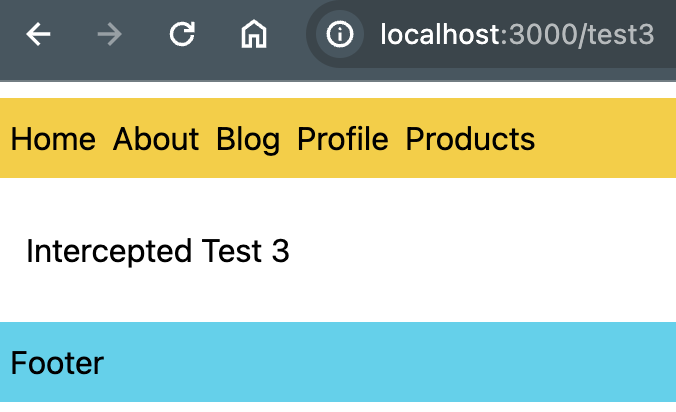The image size is (676, 412).
Task: Open the browser home page icon
Action: (254, 34)
